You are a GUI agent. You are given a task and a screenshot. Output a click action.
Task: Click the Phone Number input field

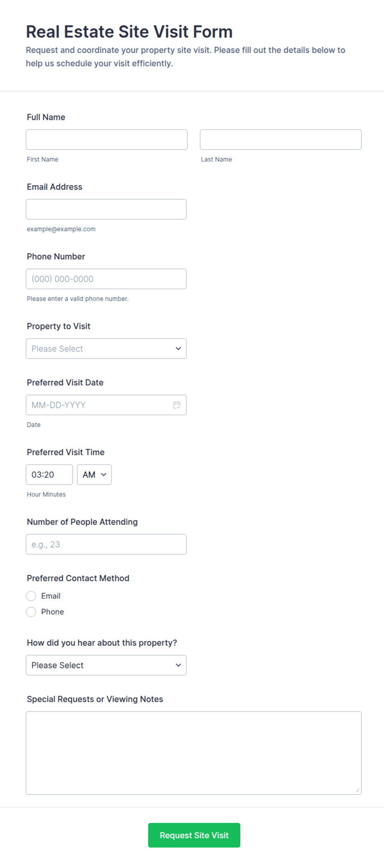(x=106, y=278)
